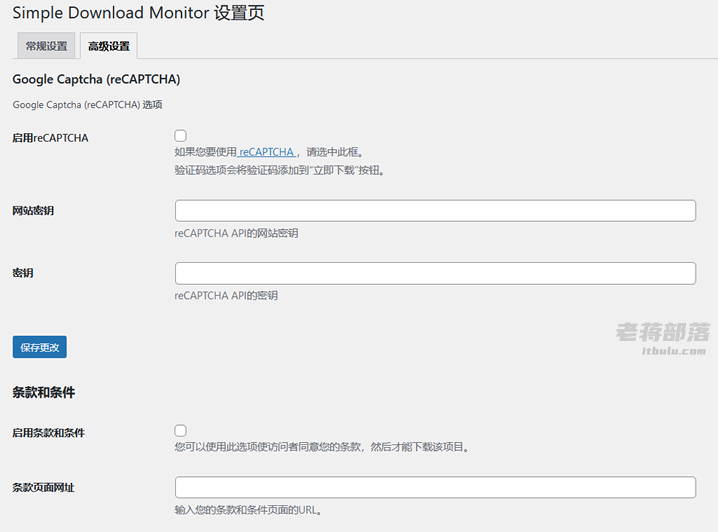Tick the 启用条款和条件 checkbox

[180, 430]
